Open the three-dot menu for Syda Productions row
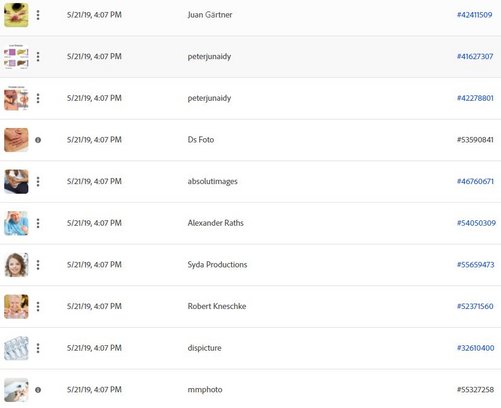501x408 pixels. (38, 265)
